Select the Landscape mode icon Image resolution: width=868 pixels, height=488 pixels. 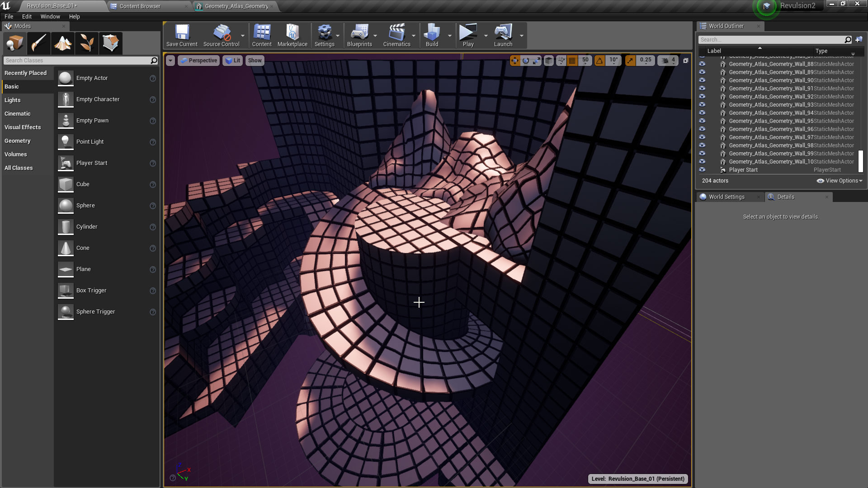62,43
